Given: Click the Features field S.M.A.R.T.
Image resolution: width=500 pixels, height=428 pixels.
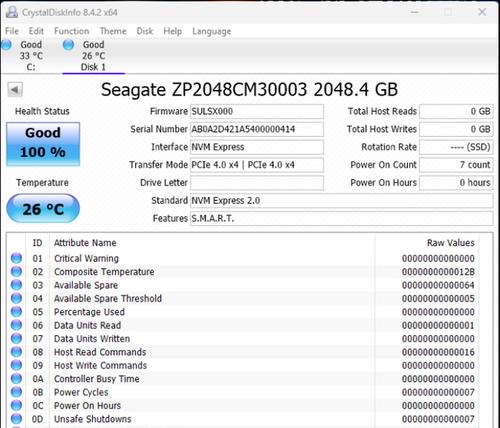Looking at the screenshot, I should pos(342,219).
